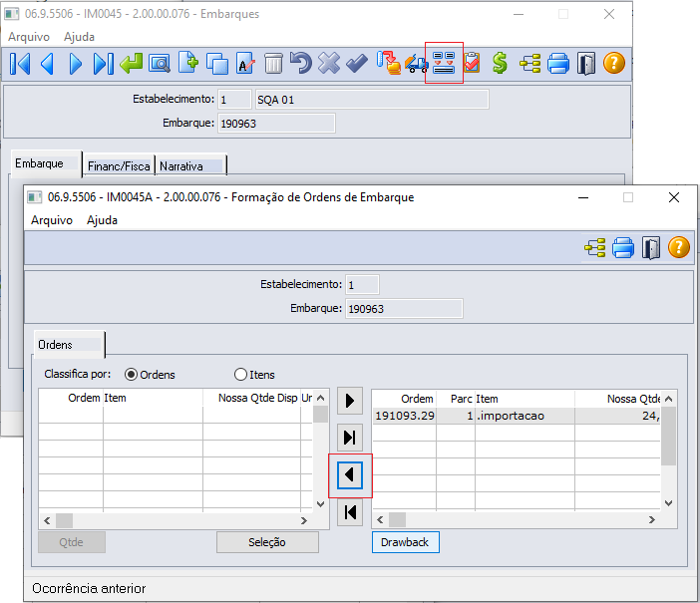The height and width of the screenshot is (603, 700).
Task: Close the Formação de Ordens de Embarque window
Action: tap(674, 197)
